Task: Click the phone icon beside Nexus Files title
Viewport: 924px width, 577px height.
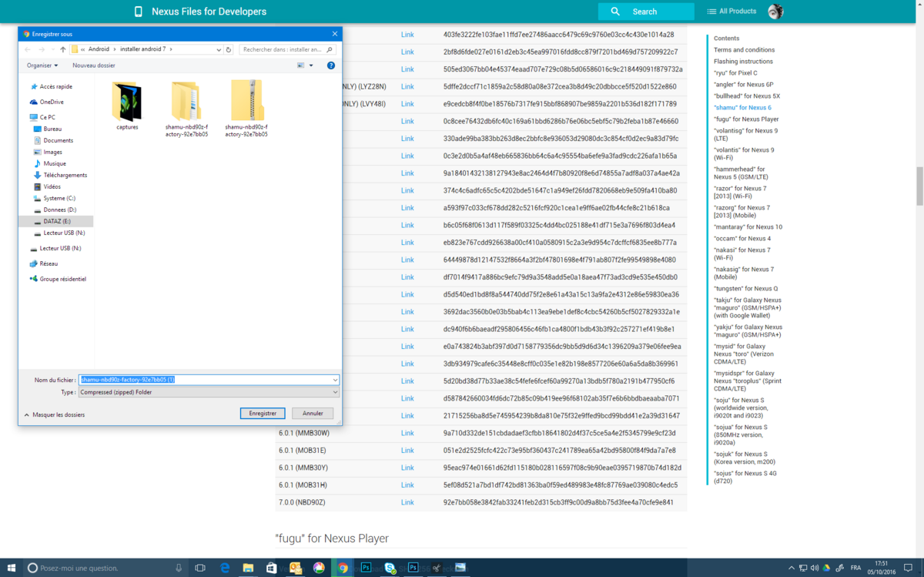Action: tap(139, 12)
